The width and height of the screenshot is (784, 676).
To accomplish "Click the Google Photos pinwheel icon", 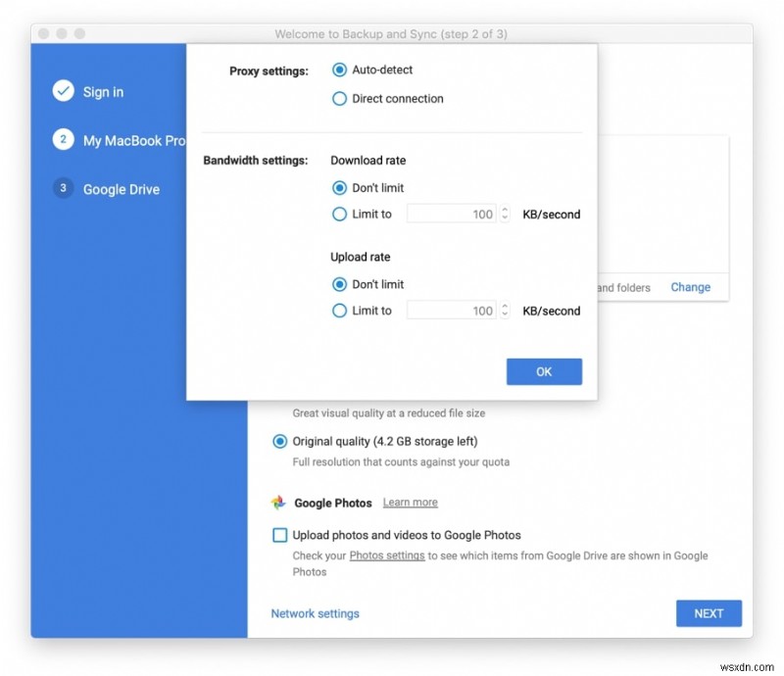I will point(279,502).
